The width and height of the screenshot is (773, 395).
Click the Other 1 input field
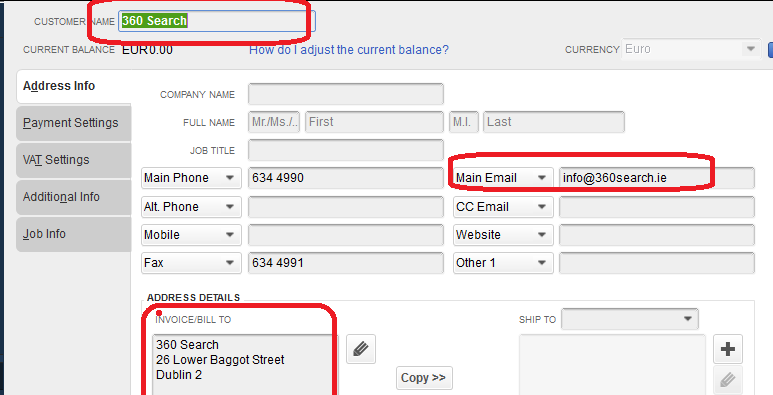[657, 263]
